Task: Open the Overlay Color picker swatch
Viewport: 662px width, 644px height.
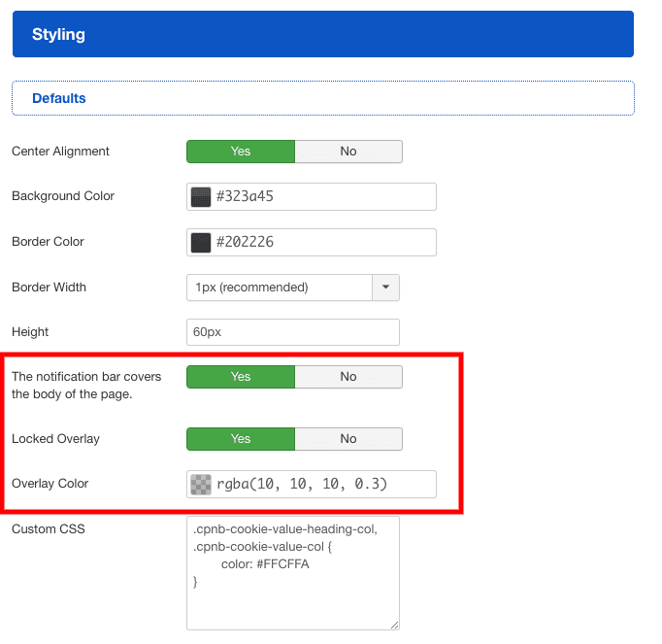Action: (201, 485)
